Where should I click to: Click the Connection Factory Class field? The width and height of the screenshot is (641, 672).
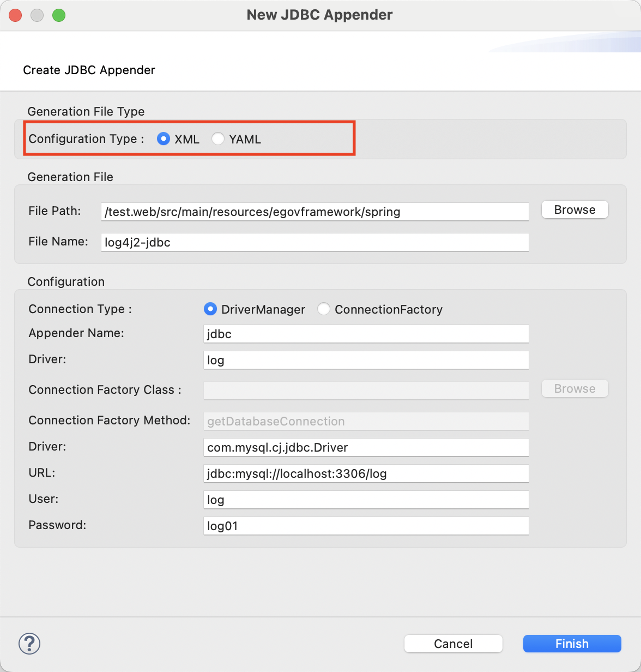pos(366,390)
